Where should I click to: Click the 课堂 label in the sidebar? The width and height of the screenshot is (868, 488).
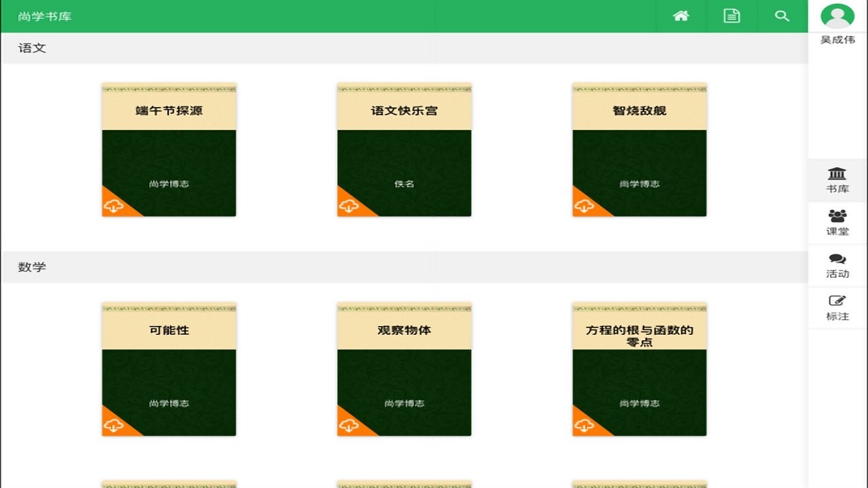click(837, 231)
